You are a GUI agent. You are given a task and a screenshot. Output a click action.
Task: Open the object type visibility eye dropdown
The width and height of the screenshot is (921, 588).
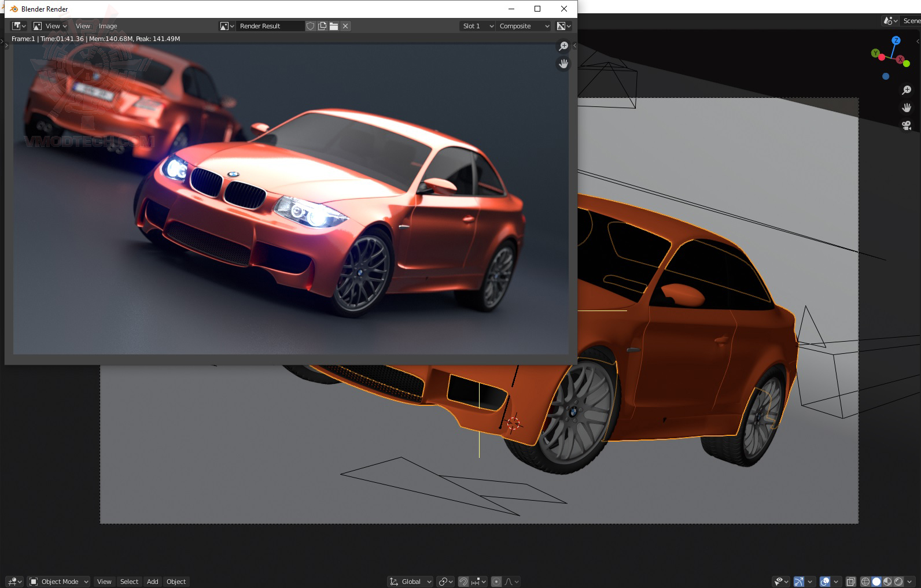point(782,582)
